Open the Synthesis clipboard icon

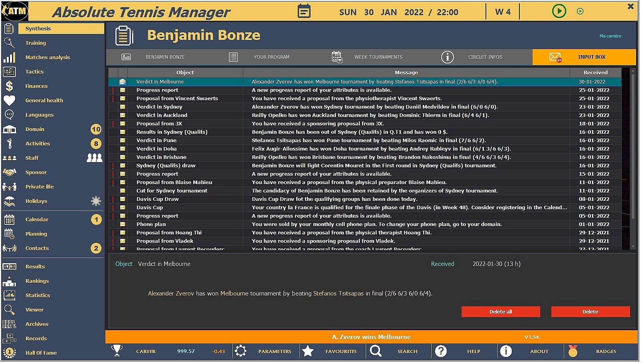(9, 29)
